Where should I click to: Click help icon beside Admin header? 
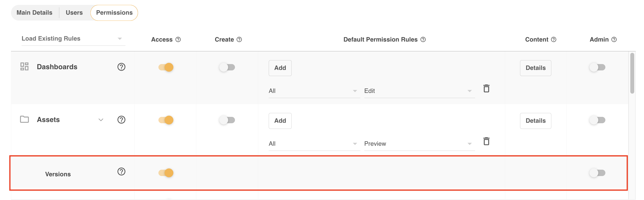(x=614, y=40)
